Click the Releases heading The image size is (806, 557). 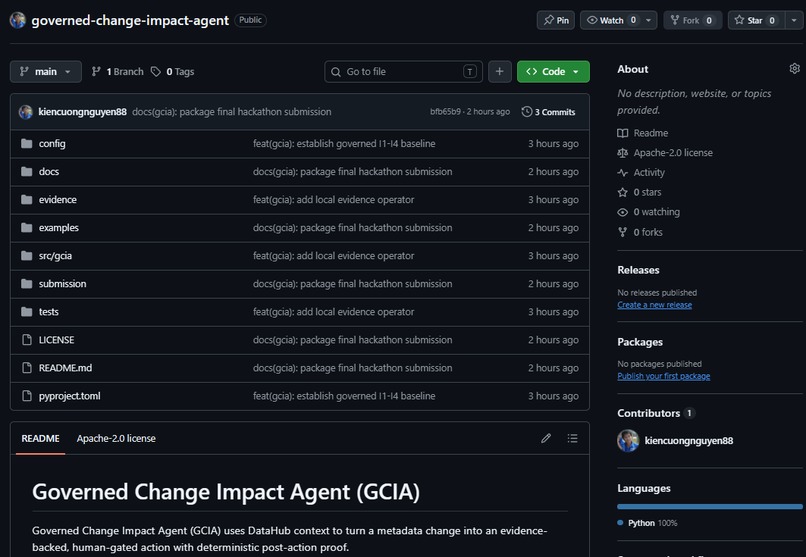click(638, 270)
